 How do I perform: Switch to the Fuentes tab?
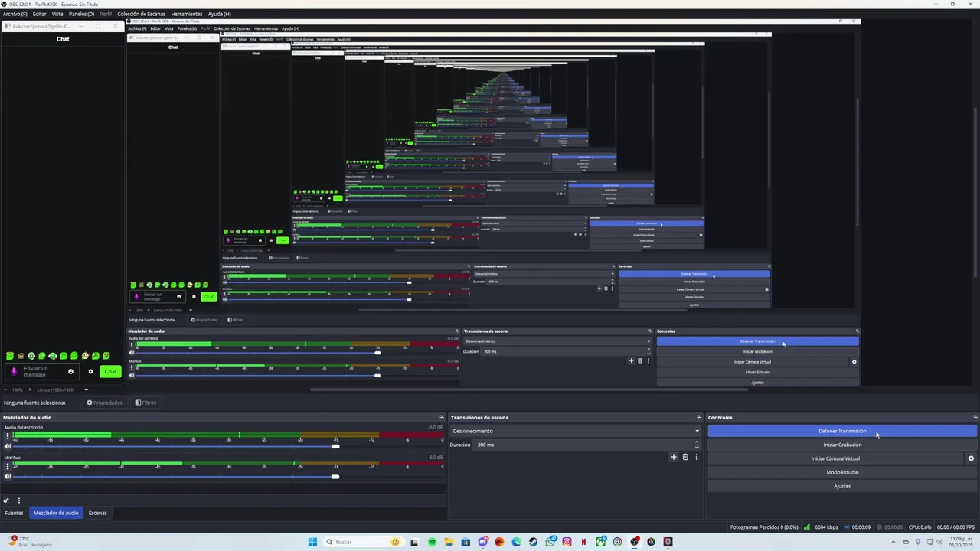(x=14, y=513)
